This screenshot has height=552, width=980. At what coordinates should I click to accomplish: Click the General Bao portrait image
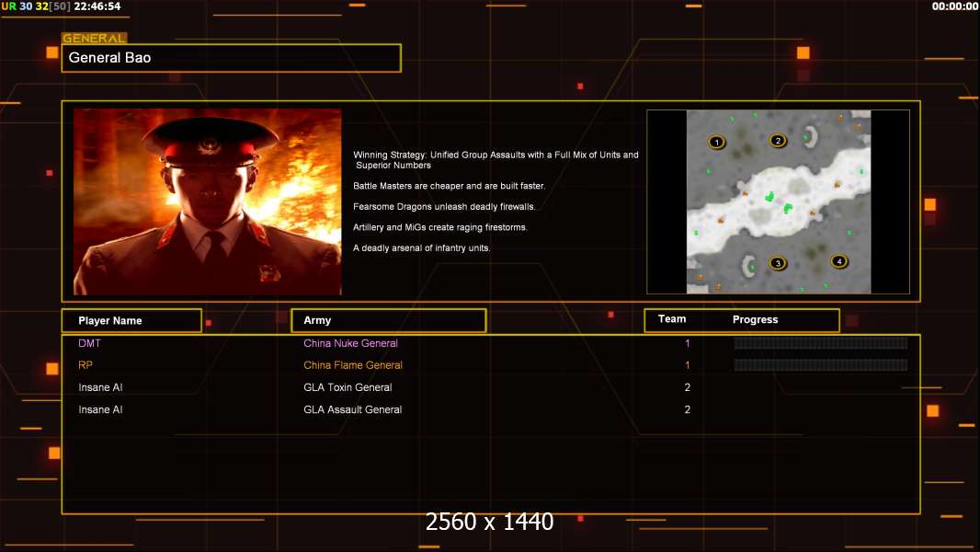[x=208, y=201]
